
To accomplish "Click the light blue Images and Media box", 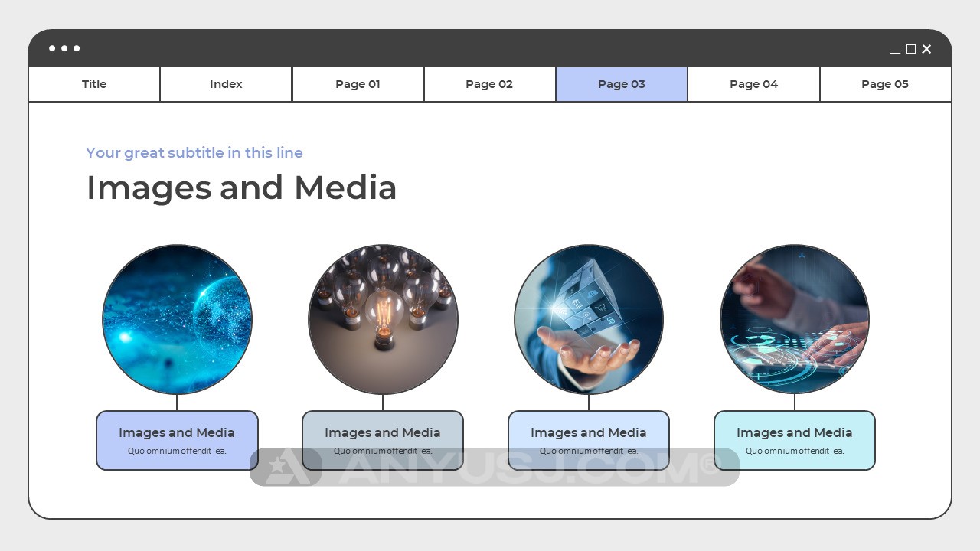I will coord(589,440).
